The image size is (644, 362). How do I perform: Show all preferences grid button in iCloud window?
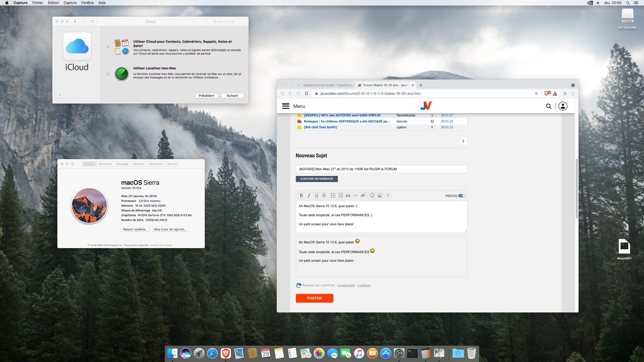pos(92,21)
